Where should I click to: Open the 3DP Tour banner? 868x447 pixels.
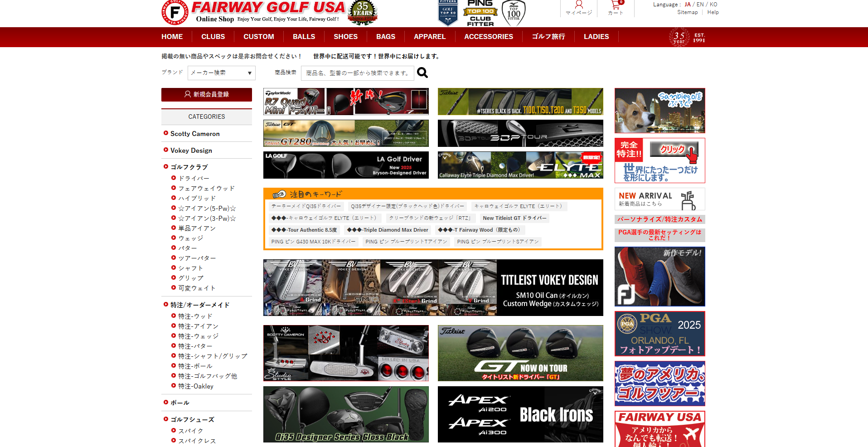(520, 133)
